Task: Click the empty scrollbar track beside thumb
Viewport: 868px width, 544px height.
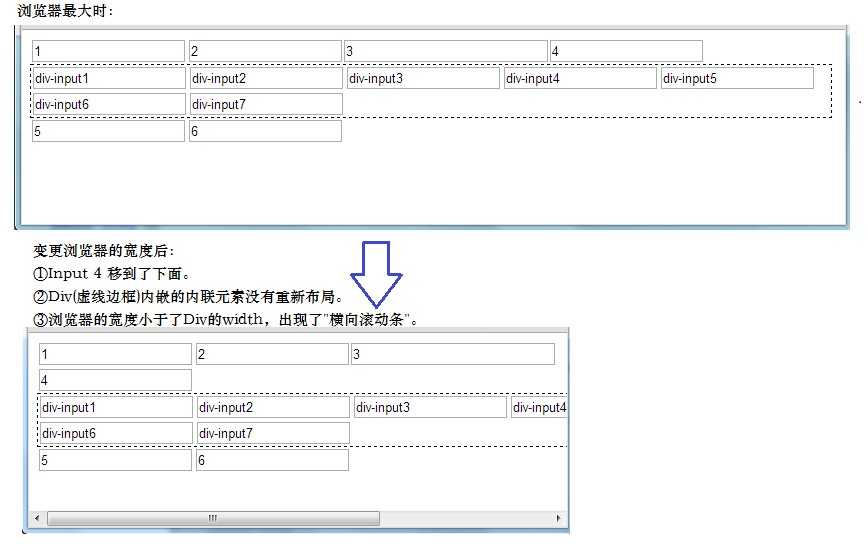Action: tap(466, 518)
